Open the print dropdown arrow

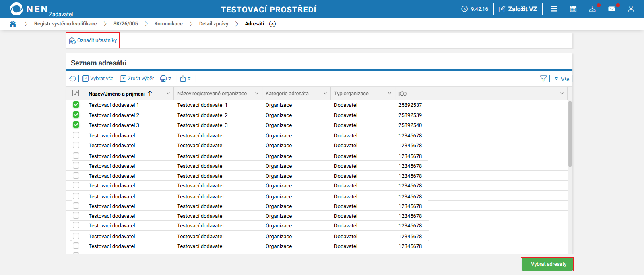(x=170, y=79)
